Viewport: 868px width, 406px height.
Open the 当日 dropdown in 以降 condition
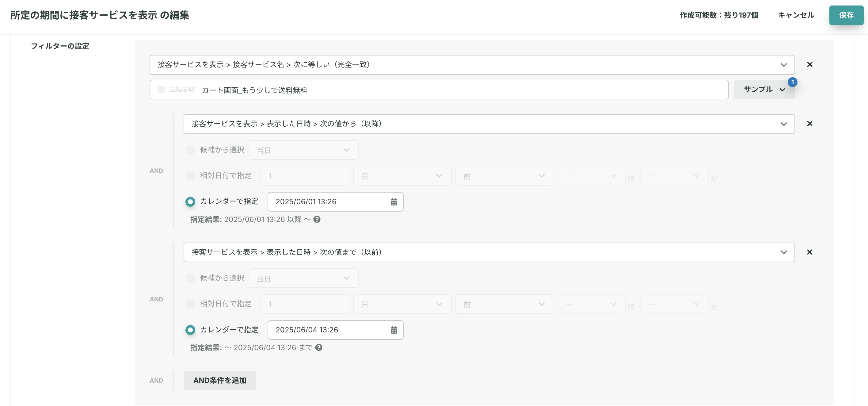[x=304, y=150]
